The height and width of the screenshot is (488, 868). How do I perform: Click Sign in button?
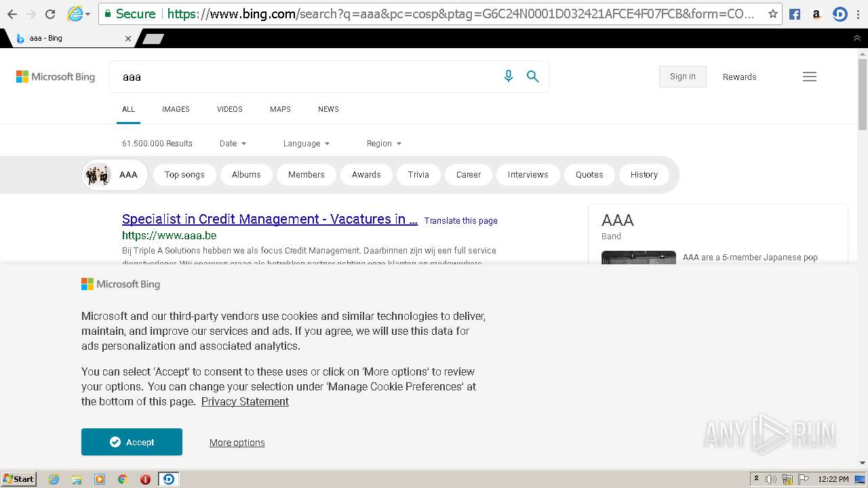pyautogui.click(x=682, y=77)
